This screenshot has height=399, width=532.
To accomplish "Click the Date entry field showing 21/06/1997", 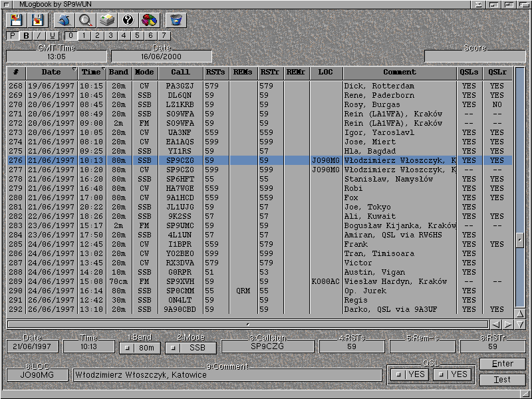I will tap(32, 346).
